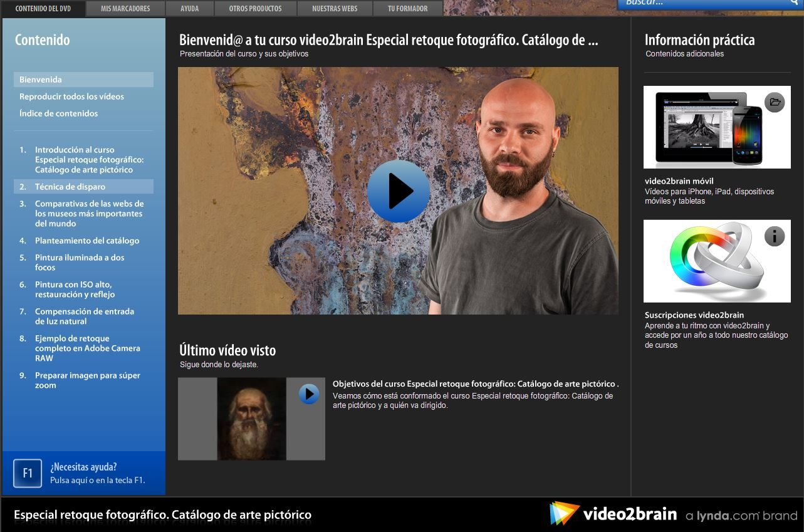Click the video2brain móvil title
The height and width of the screenshot is (532, 804).
679,181
